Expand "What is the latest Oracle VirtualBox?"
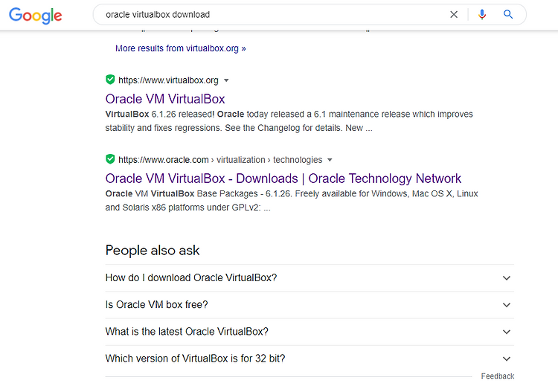The image size is (558, 392). click(310, 332)
